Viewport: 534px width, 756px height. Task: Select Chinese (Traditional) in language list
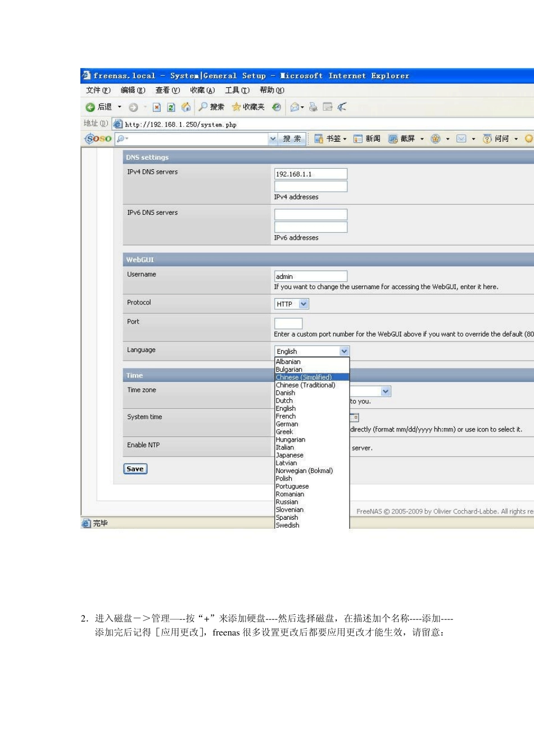coord(312,385)
